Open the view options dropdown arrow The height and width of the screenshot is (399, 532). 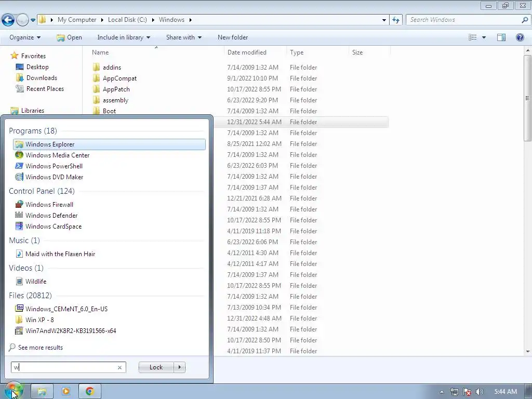point(484,37)
